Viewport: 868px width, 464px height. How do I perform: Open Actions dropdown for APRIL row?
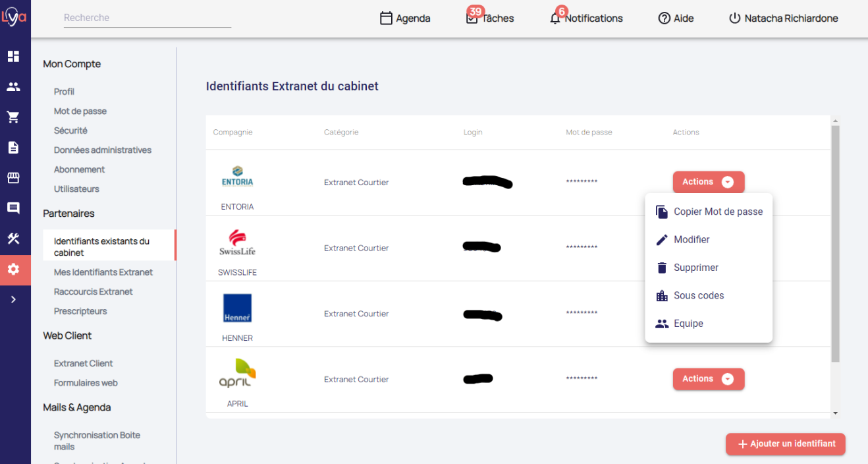708,379
